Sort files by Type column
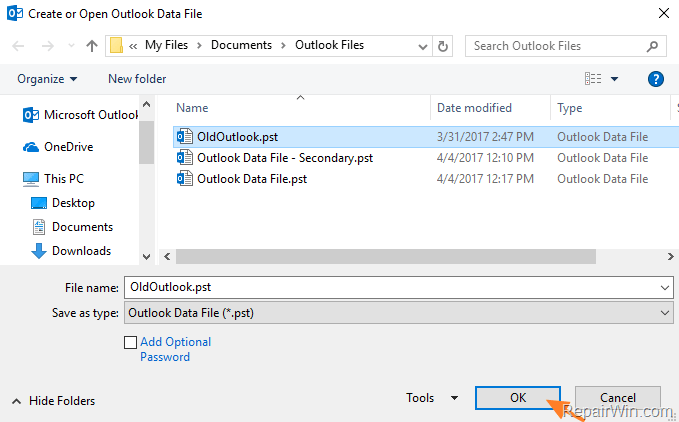The width and height of the screenshot is (679, 422). [569, 108]
